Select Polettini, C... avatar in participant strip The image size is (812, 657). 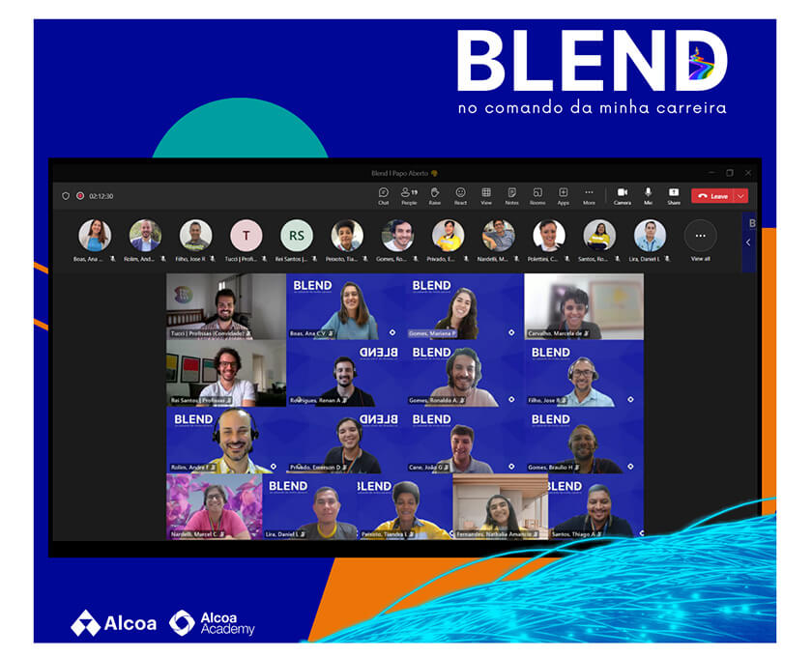[x=549, y=236]
